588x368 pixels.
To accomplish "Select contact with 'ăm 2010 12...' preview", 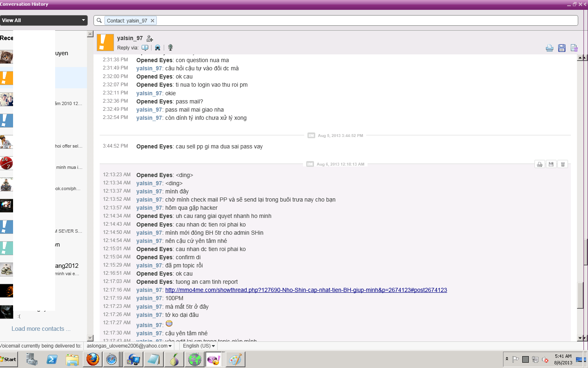I will [x=43, y=99].
